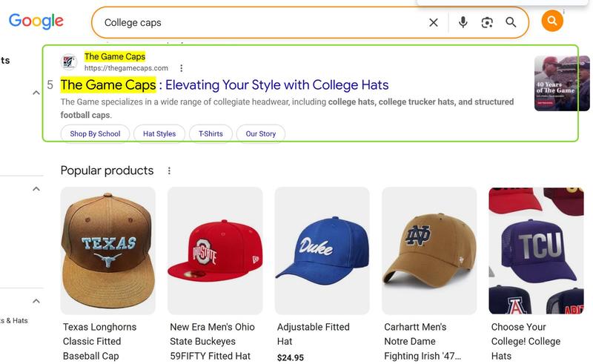This screenshot has height=364, width=593.
Task: Click Adjustable Fitted Hat product title
Action: [313, 334]
